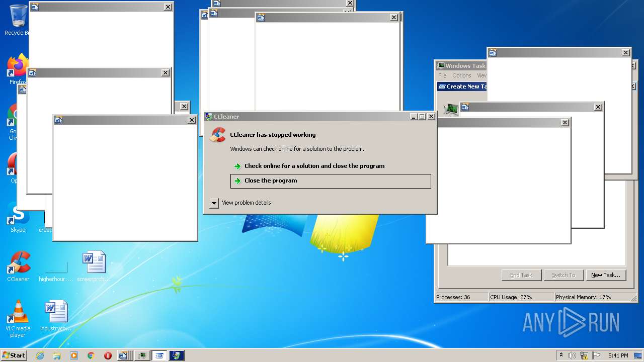Open File menu in Task Manager
This screenshot has width=644, height=362.
click(x=442, y=75)
